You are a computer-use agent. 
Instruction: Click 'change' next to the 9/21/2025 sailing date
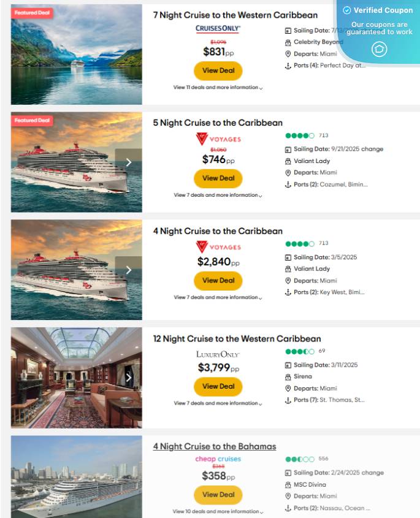[372, 148]
